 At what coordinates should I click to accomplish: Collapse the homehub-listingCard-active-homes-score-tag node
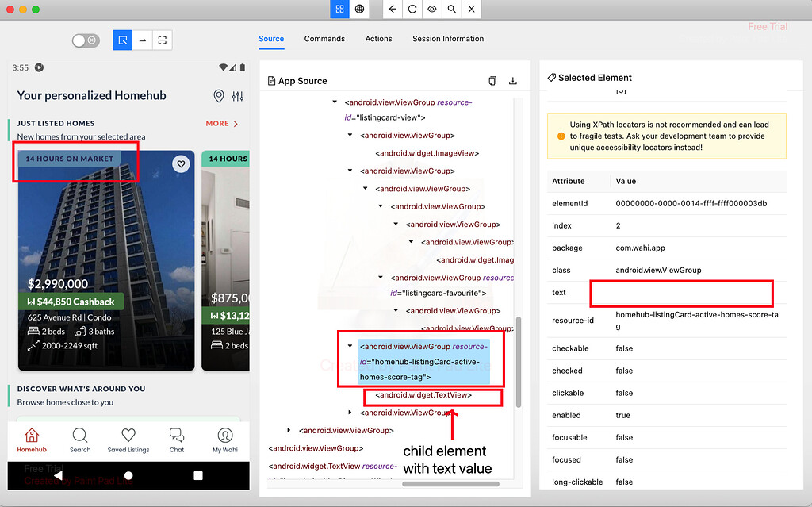click(350, 344)
